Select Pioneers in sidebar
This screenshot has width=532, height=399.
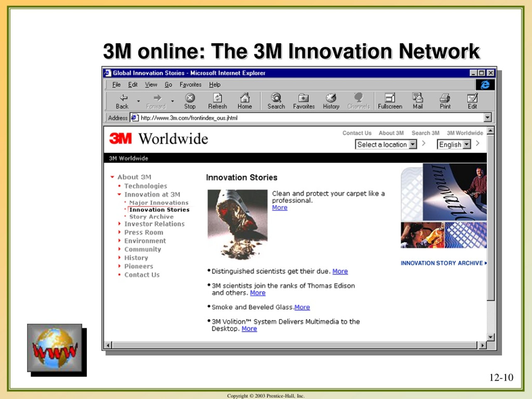tap(139, 266)
